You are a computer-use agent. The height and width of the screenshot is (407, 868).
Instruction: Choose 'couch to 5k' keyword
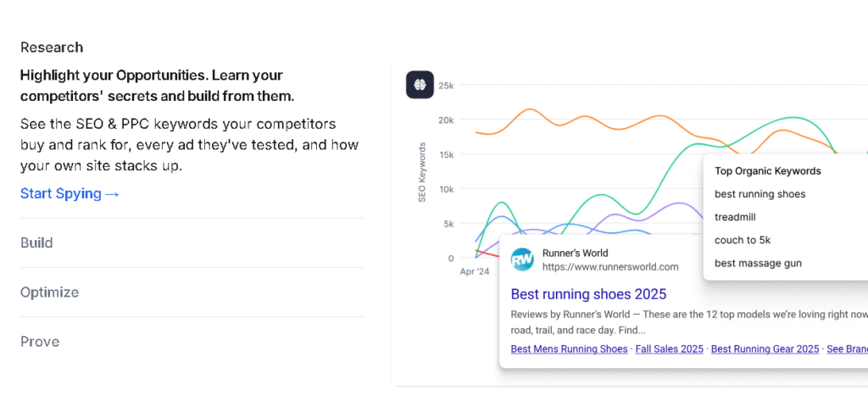pos(742,240)
